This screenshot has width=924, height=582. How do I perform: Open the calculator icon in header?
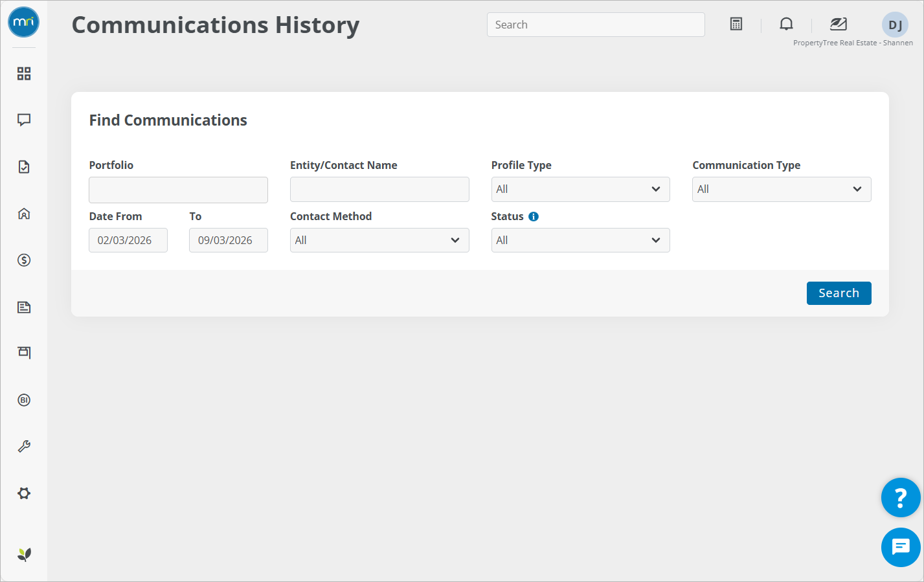736,24
